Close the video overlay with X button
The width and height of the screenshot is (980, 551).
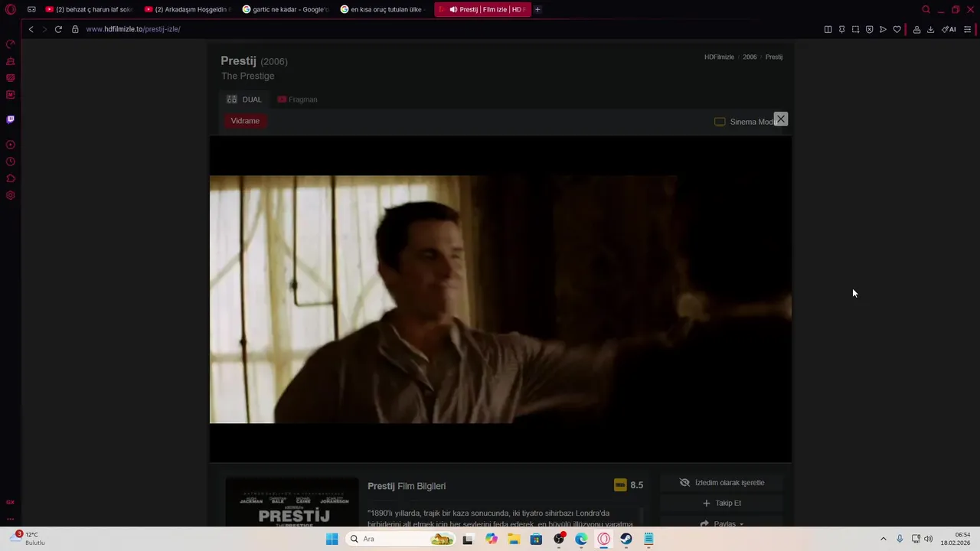pyautogui.click(x=780, y=119)
